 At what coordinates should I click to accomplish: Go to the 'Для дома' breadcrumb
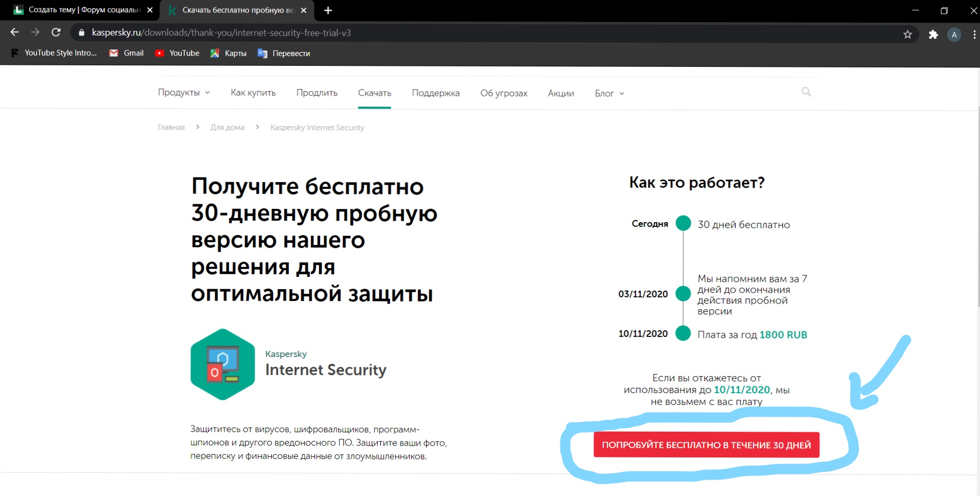tap(227, 127)
